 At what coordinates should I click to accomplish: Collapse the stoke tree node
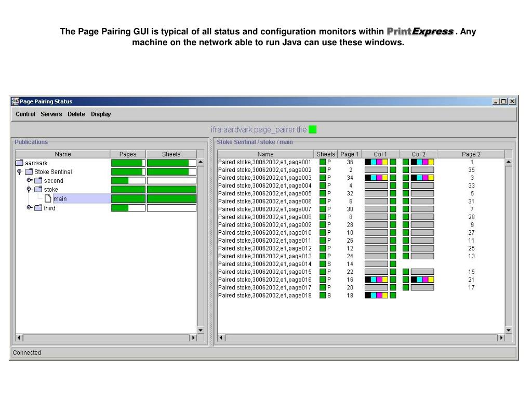(x=29, y=189)
